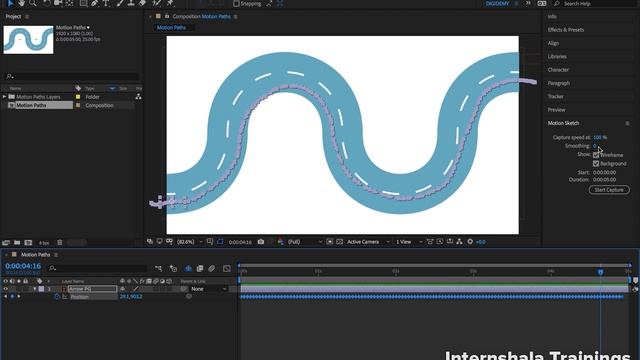Open the Composition panel menu
This screenshot has height=360, width=640.
pyautogui.click(x=236, y=17)
